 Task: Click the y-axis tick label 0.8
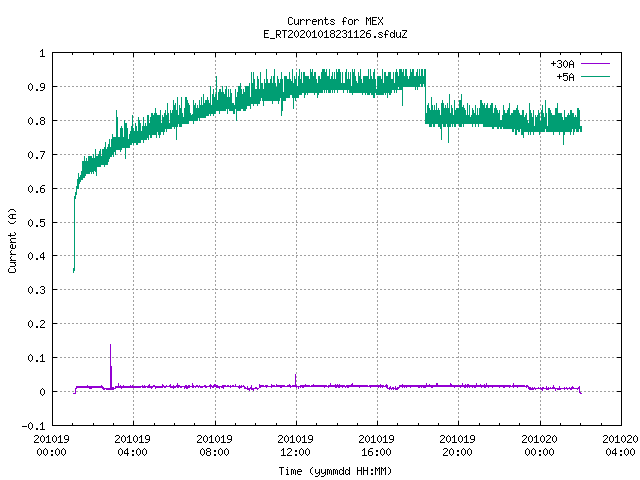[x=36, y=121]
